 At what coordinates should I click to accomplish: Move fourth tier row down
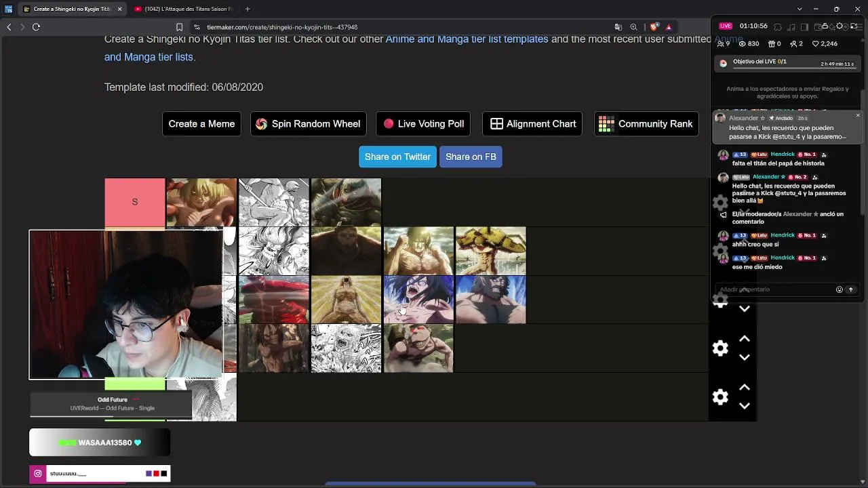coord(745,357)
